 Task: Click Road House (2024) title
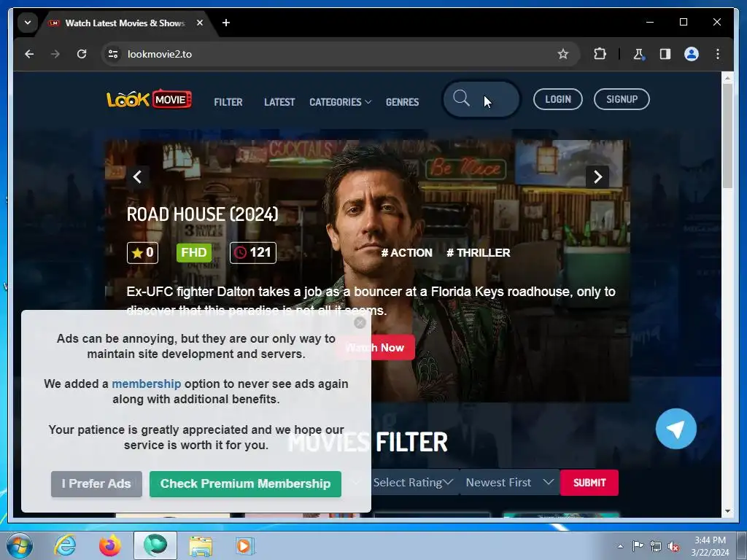point(203,214)
